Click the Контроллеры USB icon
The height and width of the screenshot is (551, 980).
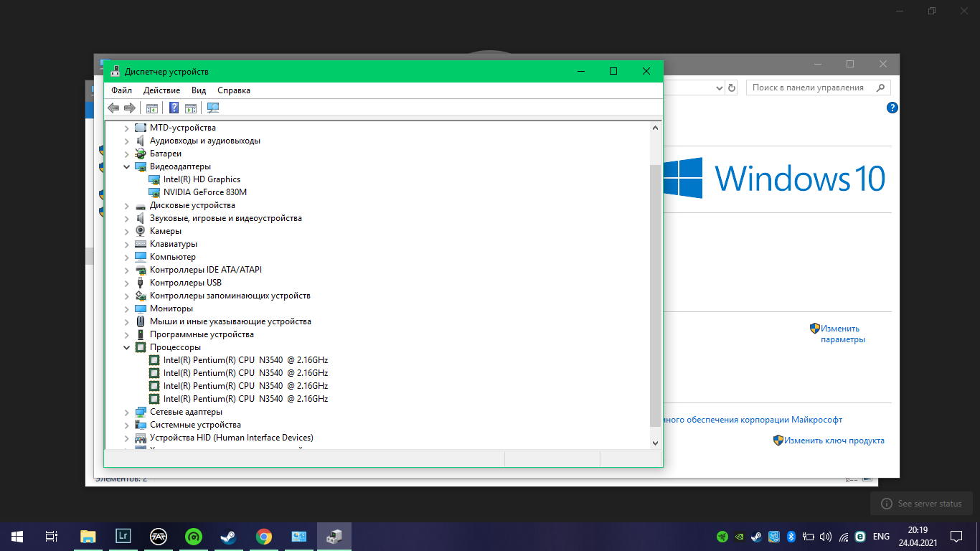(141, 283)
